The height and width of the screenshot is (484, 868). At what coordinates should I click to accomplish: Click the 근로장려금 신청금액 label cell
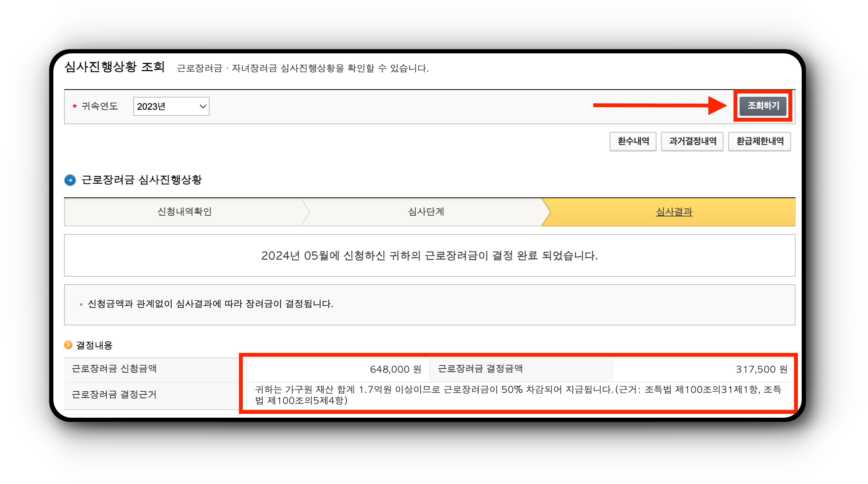click(x=155, y=369)
